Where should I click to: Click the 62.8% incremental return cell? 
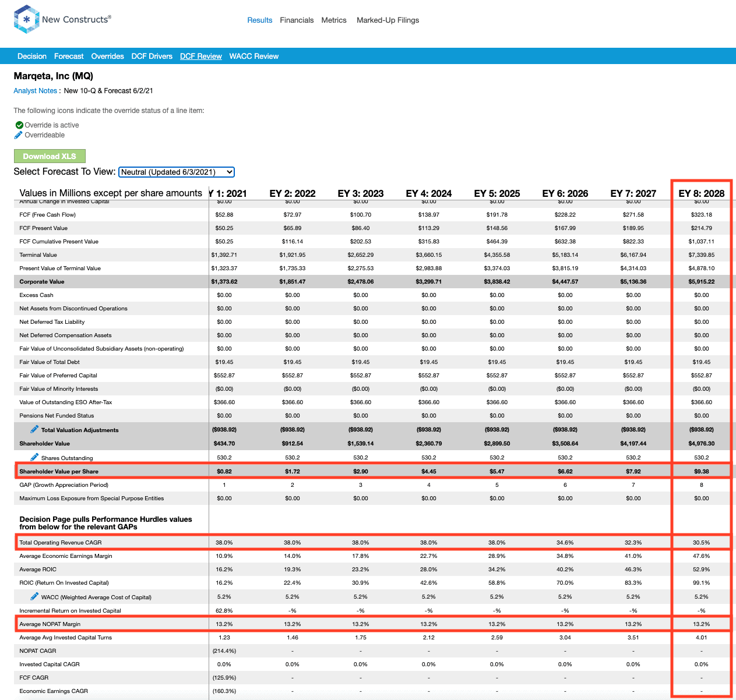click(224, 610)
